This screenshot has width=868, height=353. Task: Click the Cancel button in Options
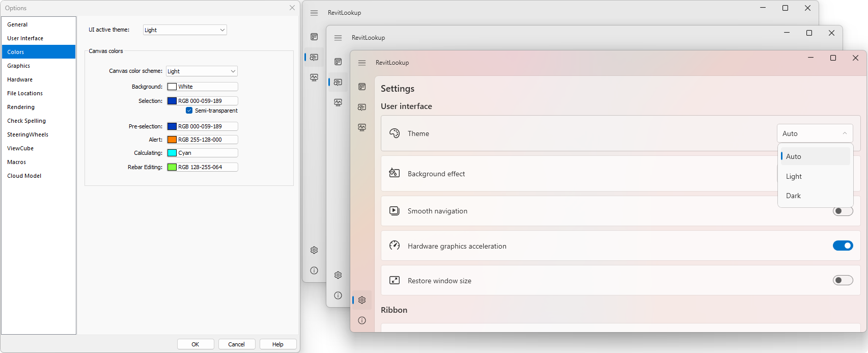pos(236,344)
